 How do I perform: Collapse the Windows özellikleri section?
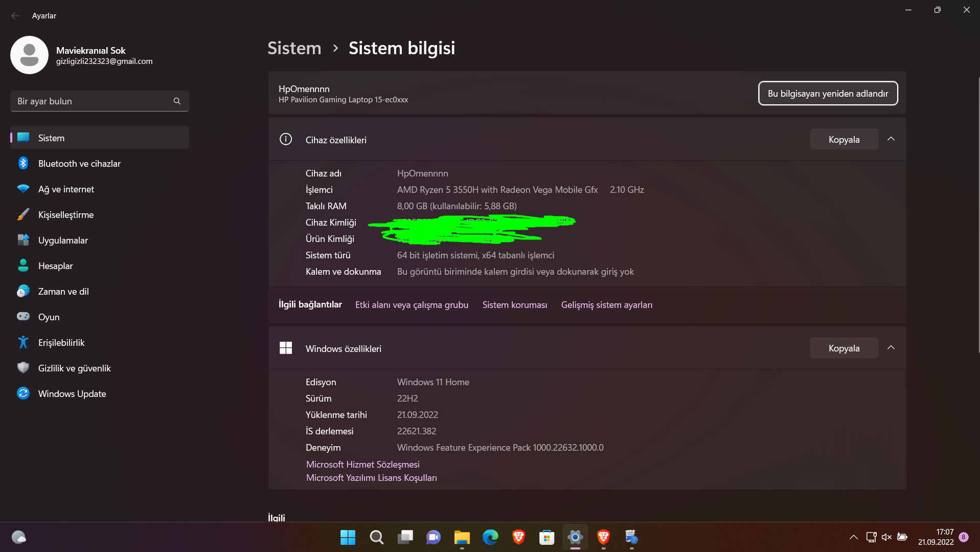pyautogui.click(x=891, y=348)
